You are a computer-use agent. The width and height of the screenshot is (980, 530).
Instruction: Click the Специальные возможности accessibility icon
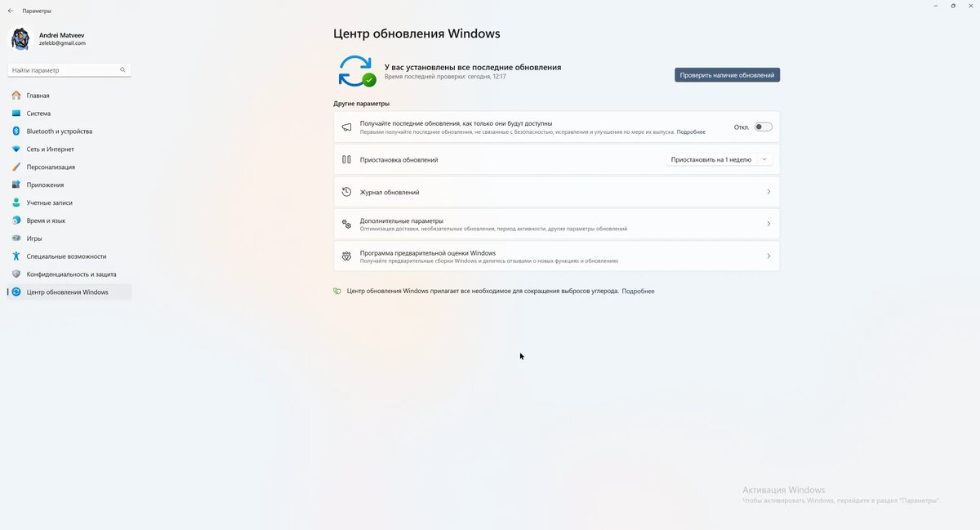click(16, 256)
